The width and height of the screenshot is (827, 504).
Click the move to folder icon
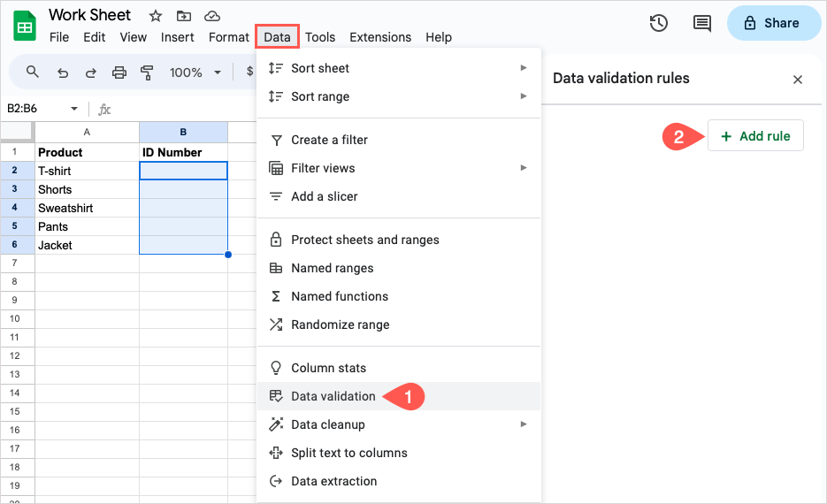[183, 16]
